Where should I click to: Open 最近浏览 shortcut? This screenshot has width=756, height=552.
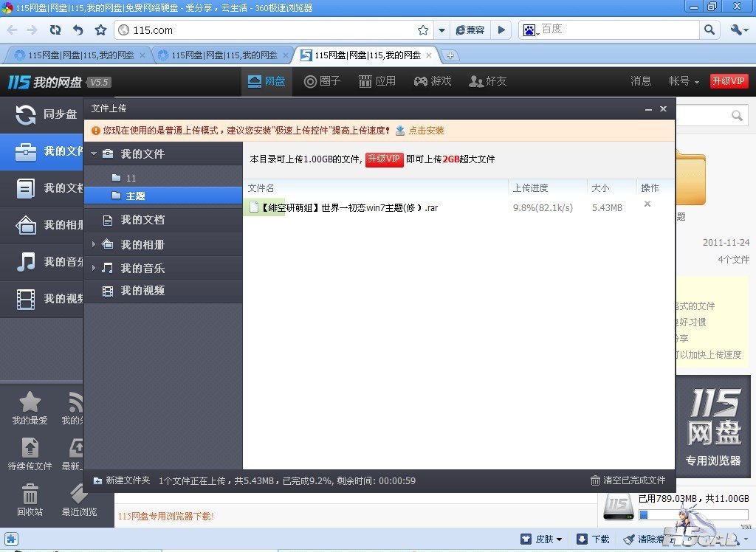click(x=79, y=500)
